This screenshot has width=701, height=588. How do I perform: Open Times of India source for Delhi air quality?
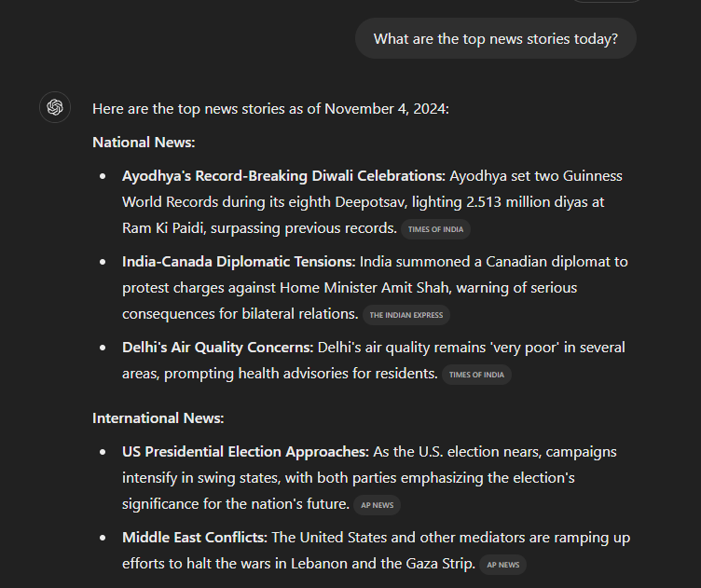476,375
